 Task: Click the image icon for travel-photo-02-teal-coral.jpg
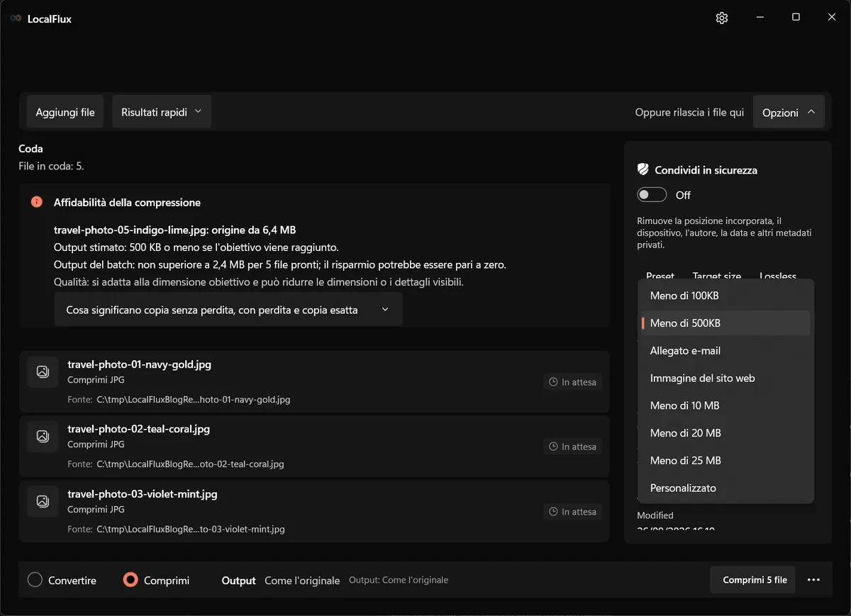pyautogui.click(x=43, y=436)
